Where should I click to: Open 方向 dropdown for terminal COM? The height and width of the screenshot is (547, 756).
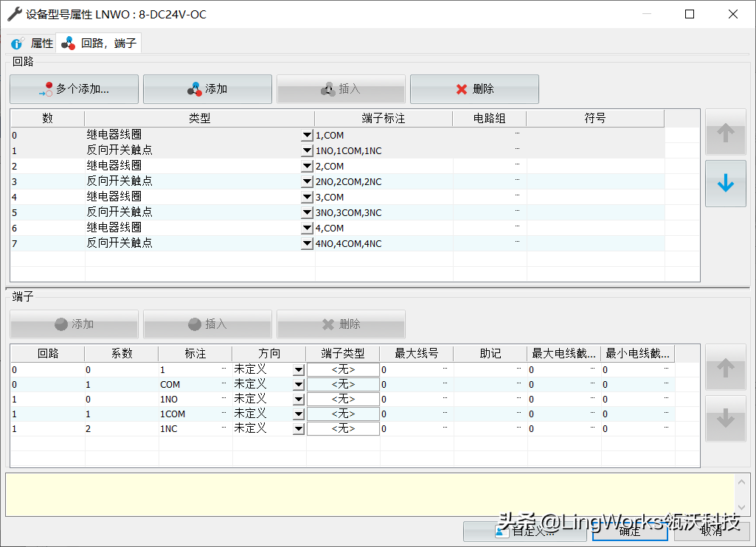click(299, 385)
